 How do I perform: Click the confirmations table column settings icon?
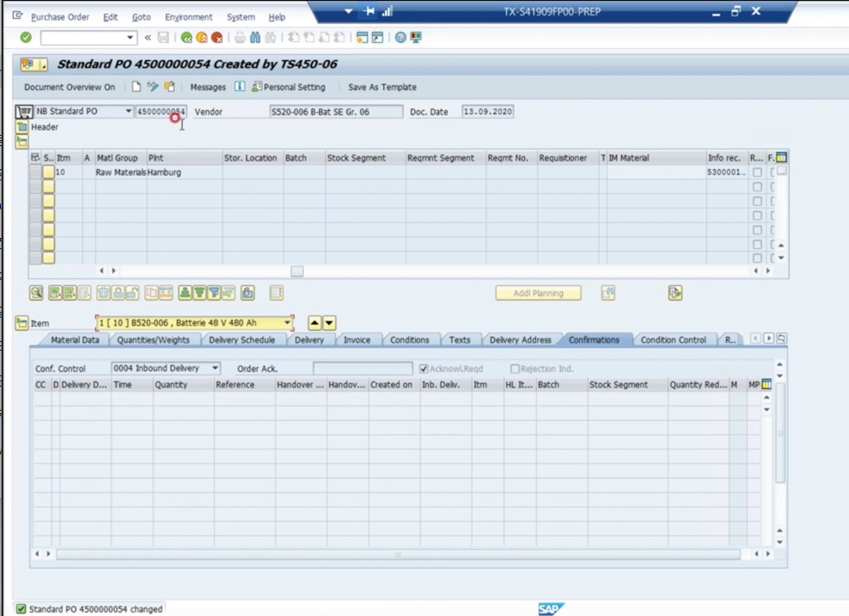click(767, 384)
